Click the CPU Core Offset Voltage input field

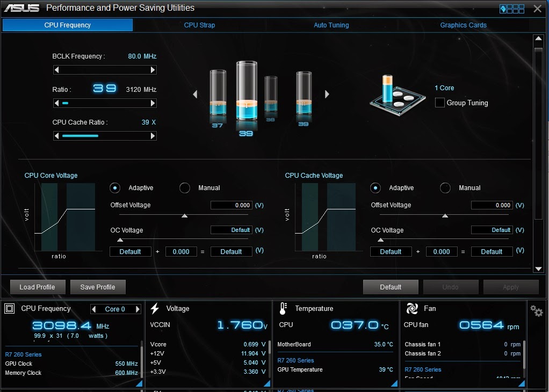point(232,205)
